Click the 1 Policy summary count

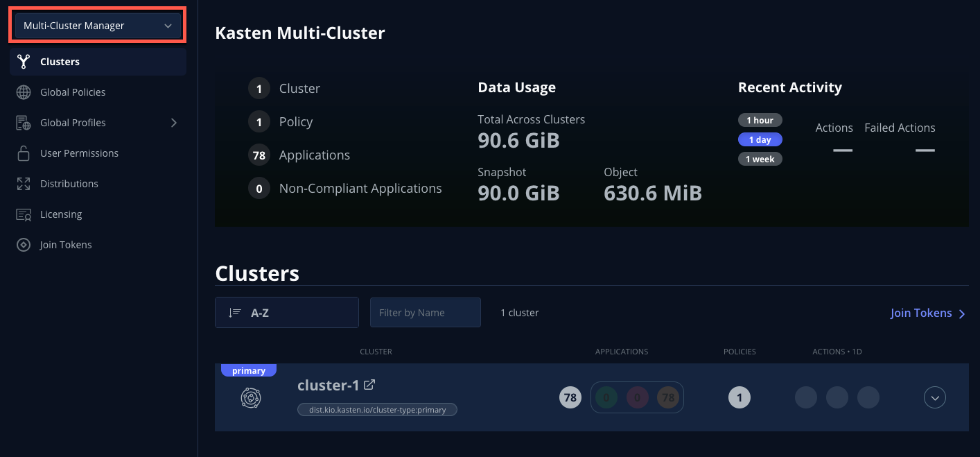[259, 121]
